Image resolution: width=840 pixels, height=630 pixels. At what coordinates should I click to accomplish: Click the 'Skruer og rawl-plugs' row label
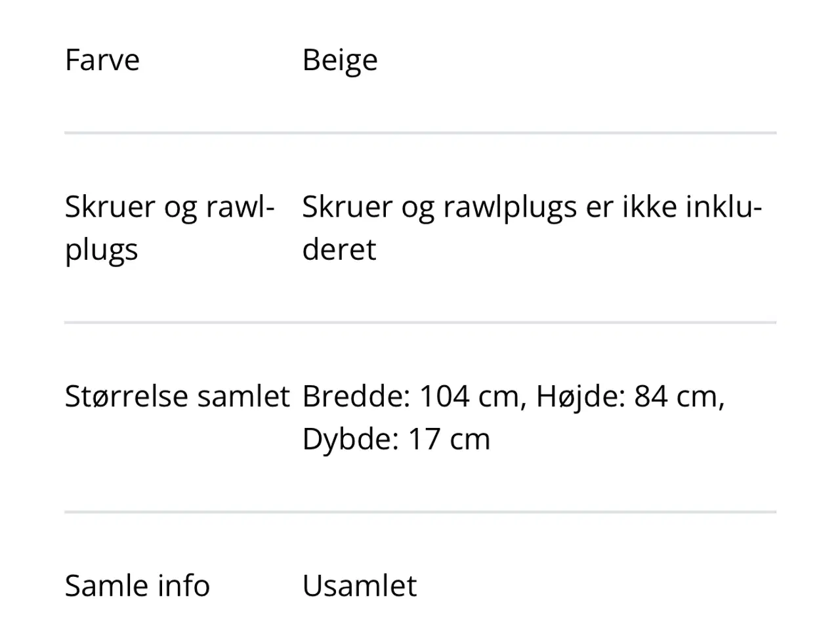(169, 227)
